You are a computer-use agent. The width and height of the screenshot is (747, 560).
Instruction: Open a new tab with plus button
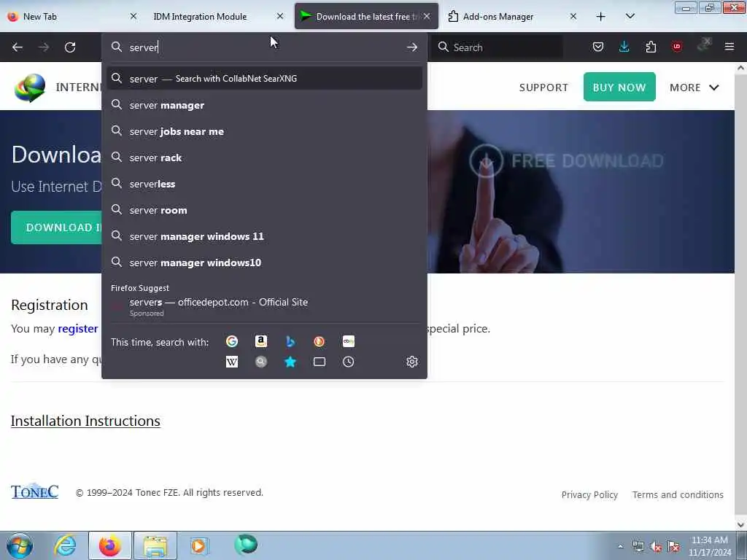tap(601, 17)
